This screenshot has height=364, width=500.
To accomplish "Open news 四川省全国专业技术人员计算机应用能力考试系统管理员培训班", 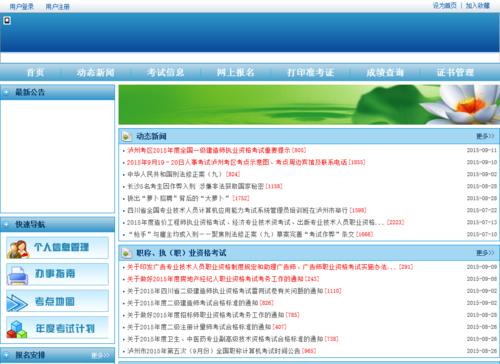I will 237,210.
